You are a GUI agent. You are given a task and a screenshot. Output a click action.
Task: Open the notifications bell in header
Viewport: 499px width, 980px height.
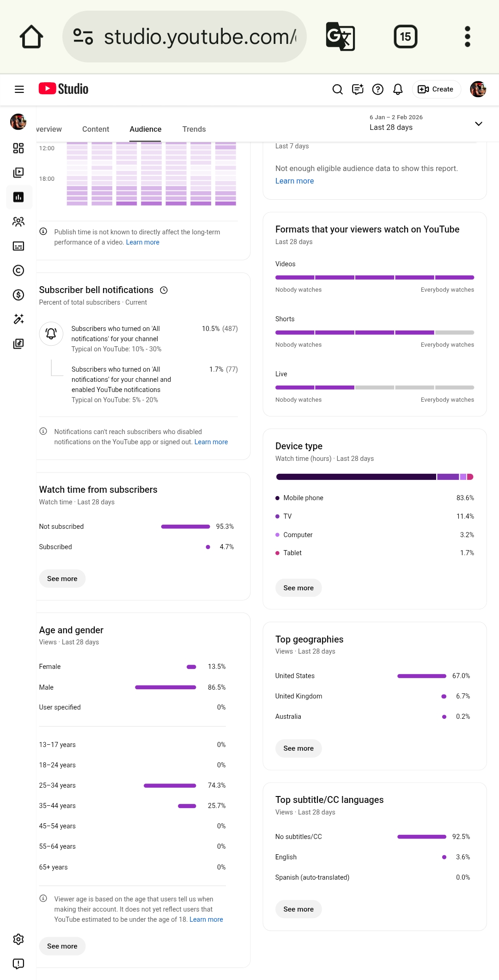pyautogui.click(x=398, y=89)
